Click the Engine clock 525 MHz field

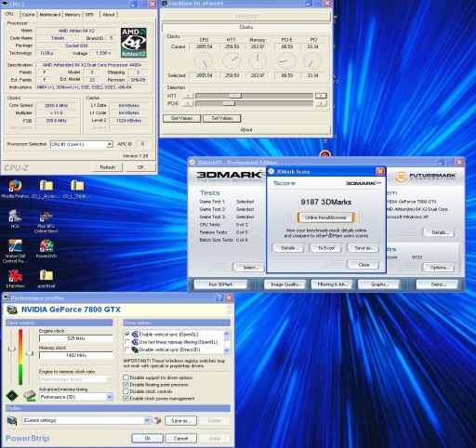pyautogui.click(x=76, y=338)
